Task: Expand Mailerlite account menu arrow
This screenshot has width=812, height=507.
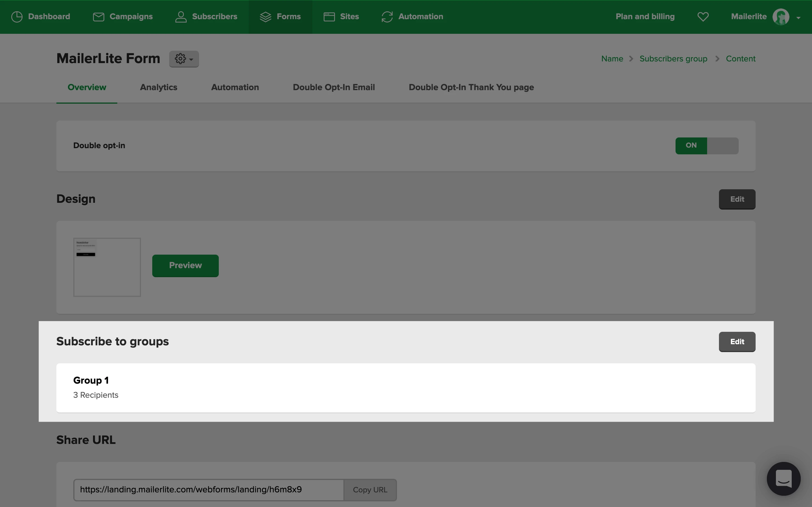Action: tap(798, 18)
